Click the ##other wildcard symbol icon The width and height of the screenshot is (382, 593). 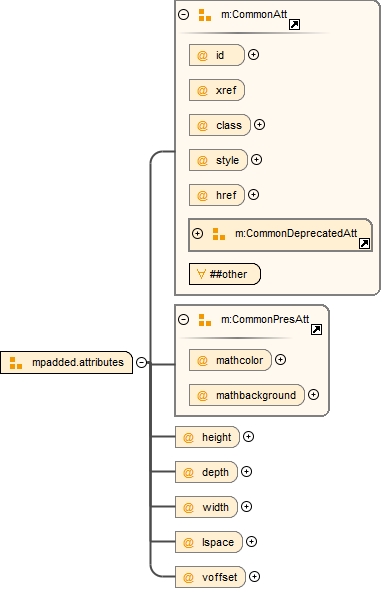[x=201, y=274]
